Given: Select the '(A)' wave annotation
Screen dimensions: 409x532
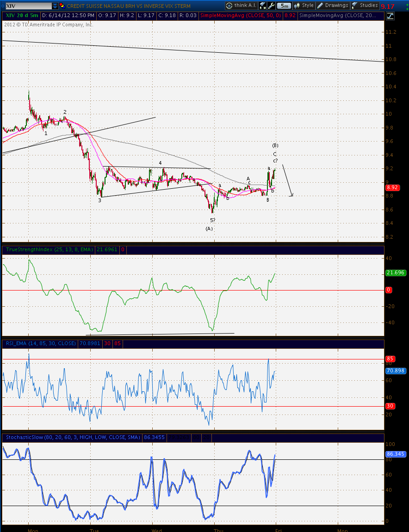Looking at the screenshot, I should (209, 229).
